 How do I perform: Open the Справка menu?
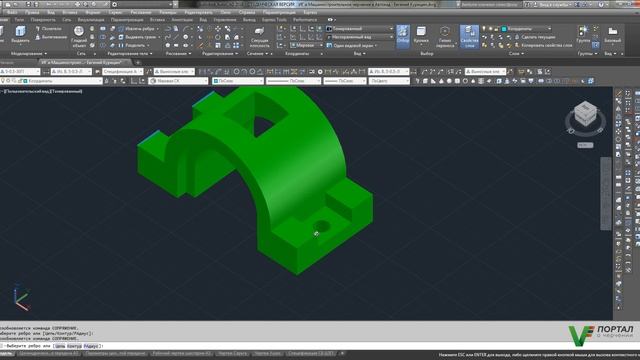pyautogui.click(x=247, y=12)
